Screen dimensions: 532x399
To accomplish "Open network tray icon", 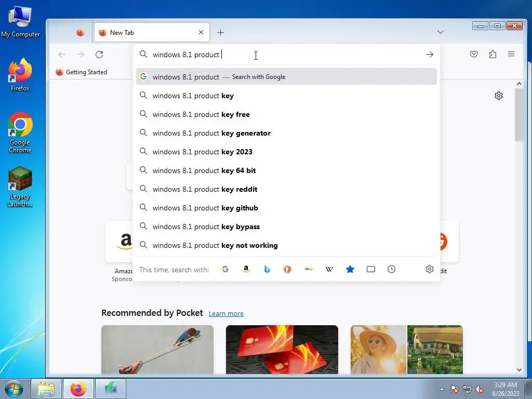I will 467,389.
